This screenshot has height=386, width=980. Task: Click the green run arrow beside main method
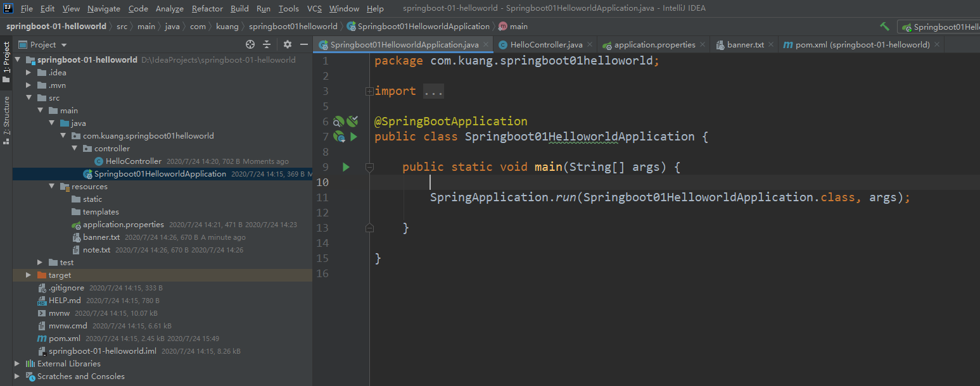coord(346,167)
